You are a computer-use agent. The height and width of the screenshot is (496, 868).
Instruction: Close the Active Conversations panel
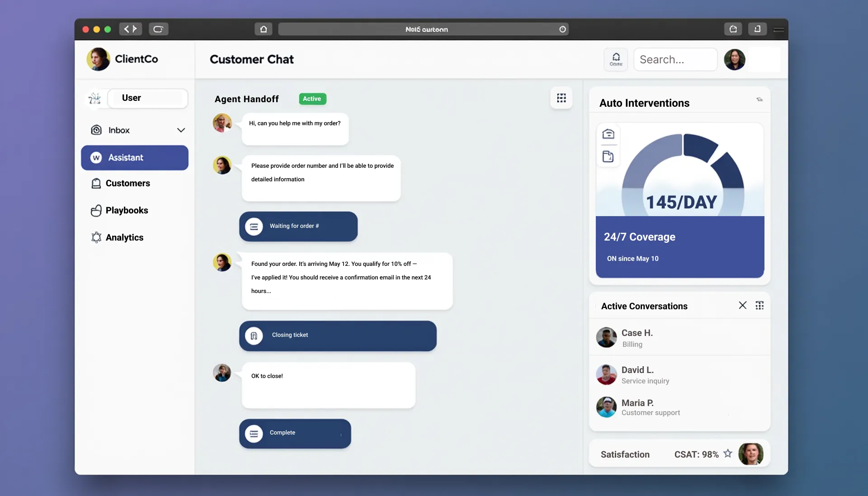742,305
